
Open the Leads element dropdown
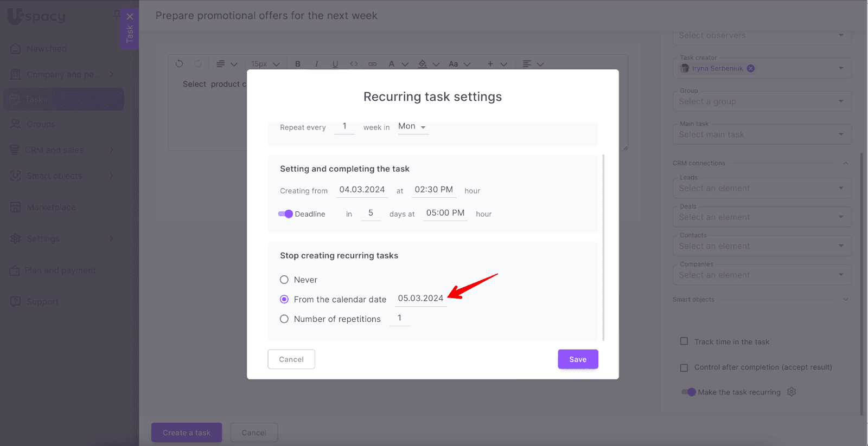pyautogui.click(x=762, y=188)
